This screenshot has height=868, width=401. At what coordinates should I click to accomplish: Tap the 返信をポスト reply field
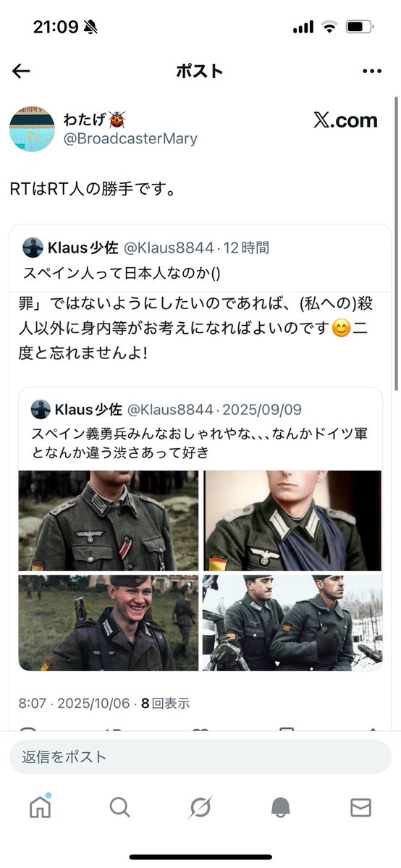pyautogui.click(x=200, y=757)
